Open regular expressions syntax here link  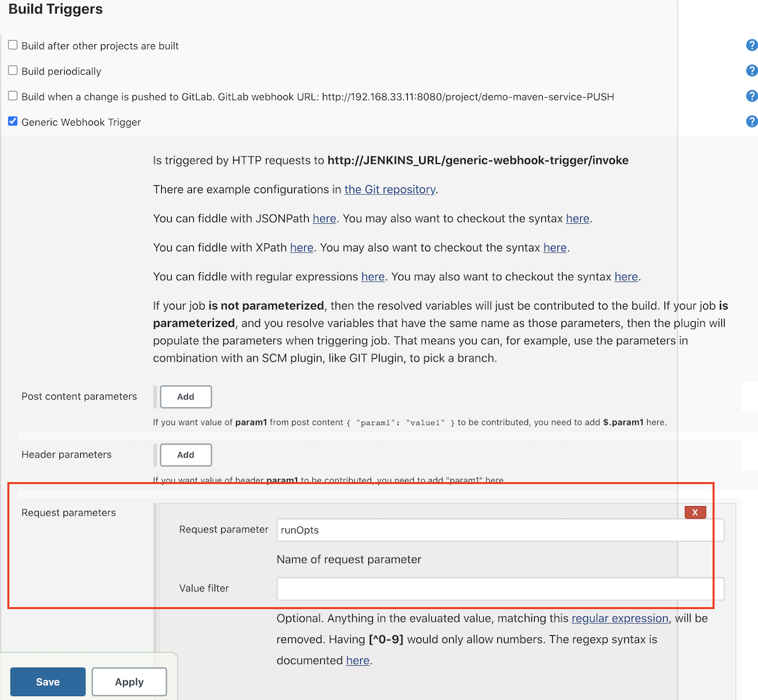(626, 277)
